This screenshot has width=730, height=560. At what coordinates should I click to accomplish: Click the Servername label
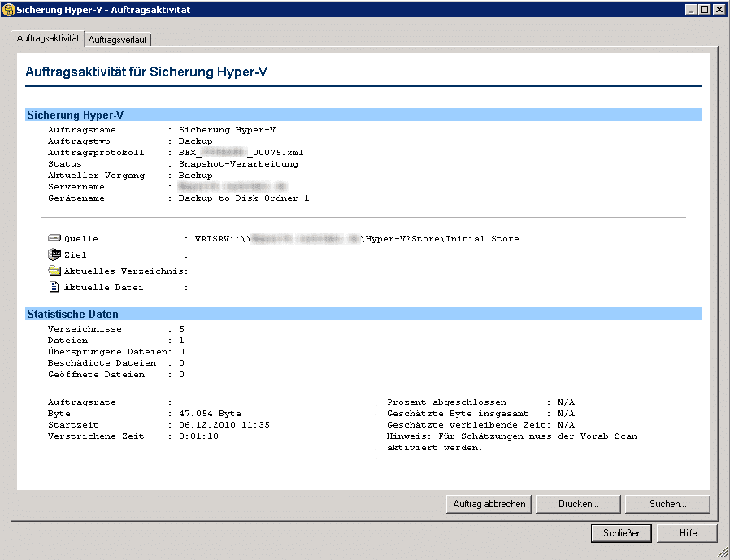click(76, 187)
